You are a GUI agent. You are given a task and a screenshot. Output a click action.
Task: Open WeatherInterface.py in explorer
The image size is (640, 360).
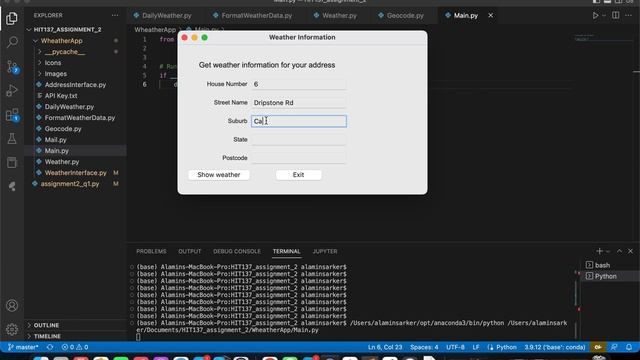pos(76,173)
